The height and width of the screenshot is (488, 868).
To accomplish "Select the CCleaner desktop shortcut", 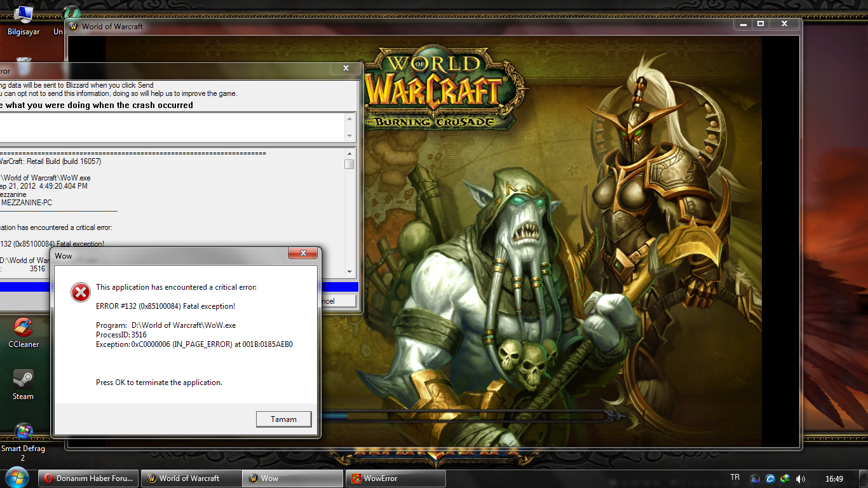I will click(24, 332).
